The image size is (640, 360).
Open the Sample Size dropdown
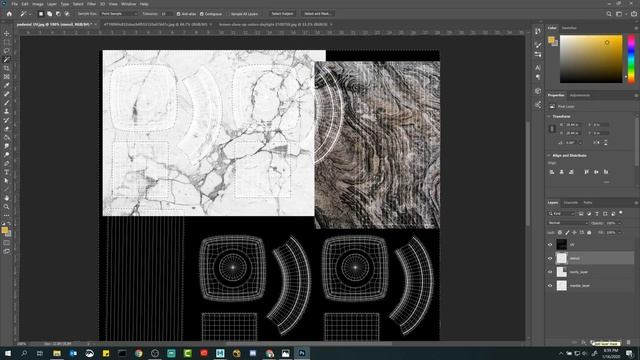(119, 14)
